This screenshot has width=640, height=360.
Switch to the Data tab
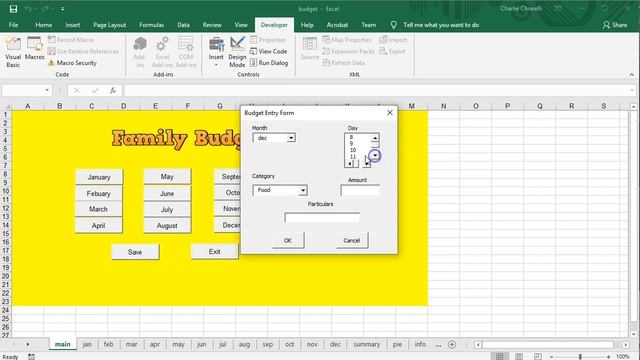pyautogui.click(x=183, y=25)
